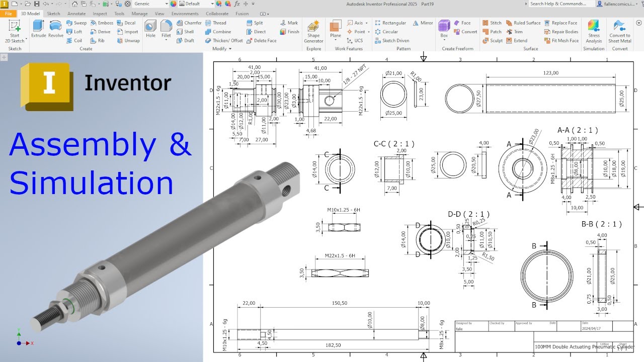Select the Hole tool
644x362 pixels.
click(x=150, y=29)
